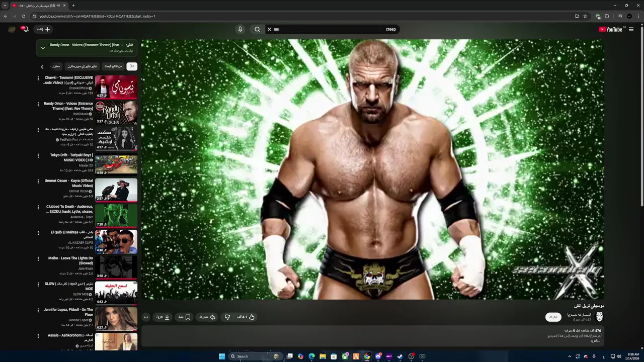Expand the video description box
The image size is (644, 362).
(x=372, y=336)
